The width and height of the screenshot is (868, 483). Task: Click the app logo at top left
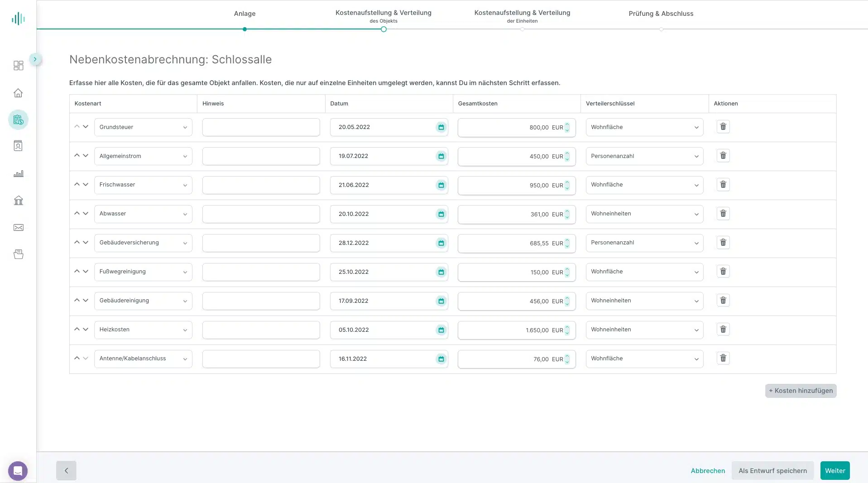tap(18, 19)
